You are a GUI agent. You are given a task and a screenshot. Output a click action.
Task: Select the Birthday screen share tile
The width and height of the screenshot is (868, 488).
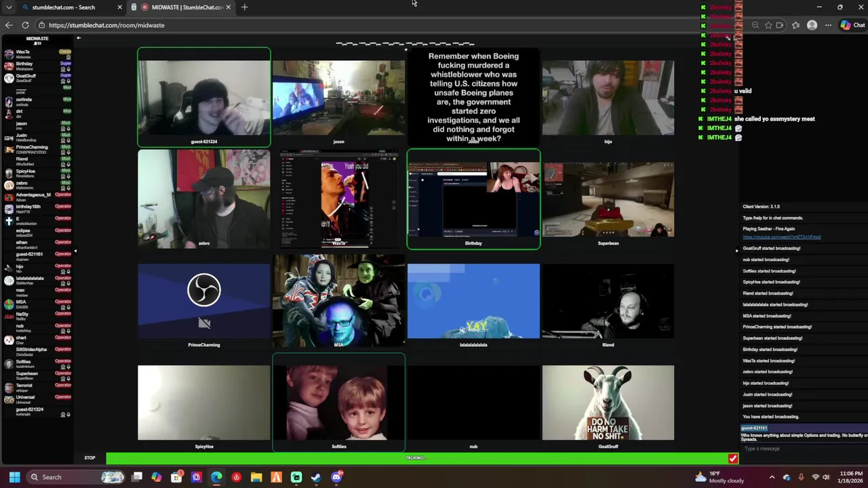473,199
